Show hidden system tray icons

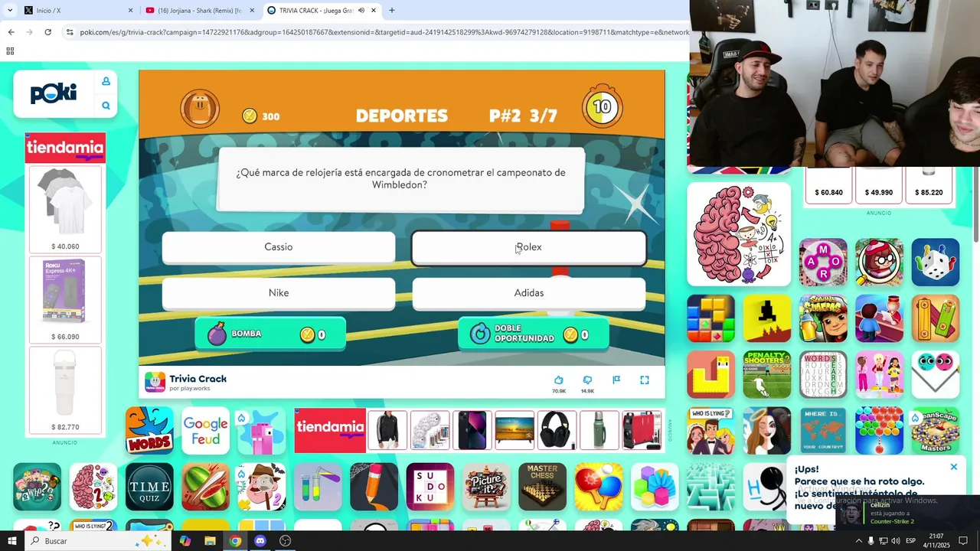(x=858, y=541)
